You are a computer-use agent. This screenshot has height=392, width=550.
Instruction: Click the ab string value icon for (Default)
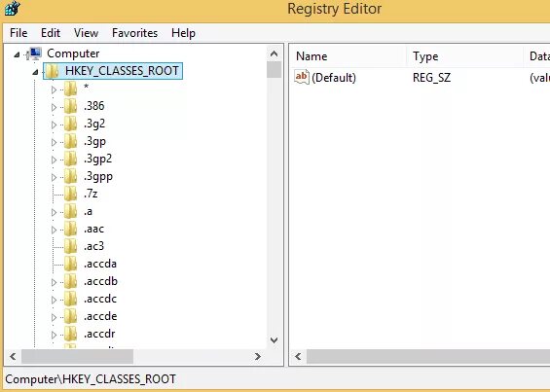302,77
